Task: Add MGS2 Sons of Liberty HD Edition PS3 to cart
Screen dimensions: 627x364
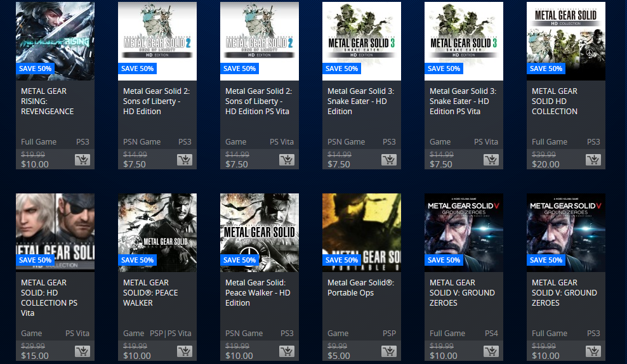Action: pyautogui.click(x=185, y=160)
